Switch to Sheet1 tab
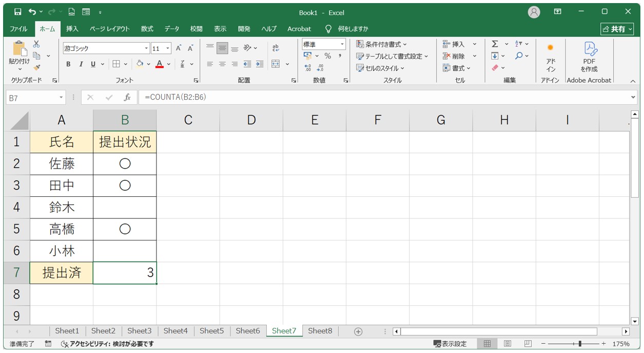644x353 pixels. pos(67,331)
